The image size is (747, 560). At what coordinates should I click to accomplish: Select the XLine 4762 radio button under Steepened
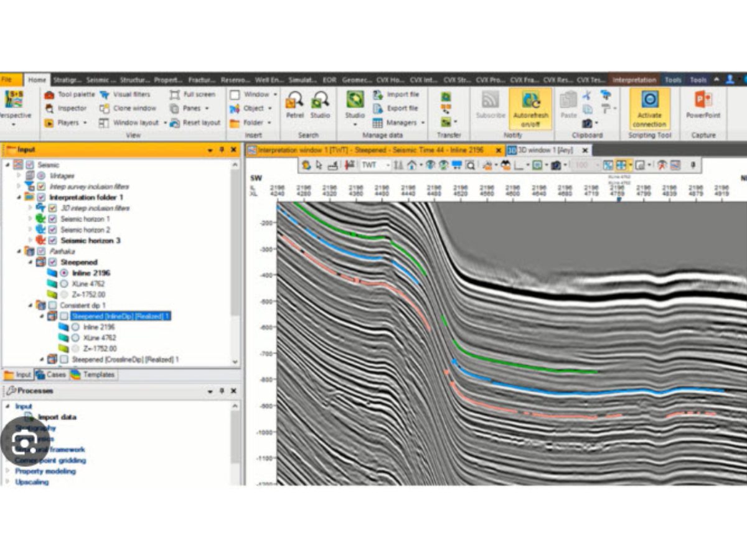coord(64,284)
